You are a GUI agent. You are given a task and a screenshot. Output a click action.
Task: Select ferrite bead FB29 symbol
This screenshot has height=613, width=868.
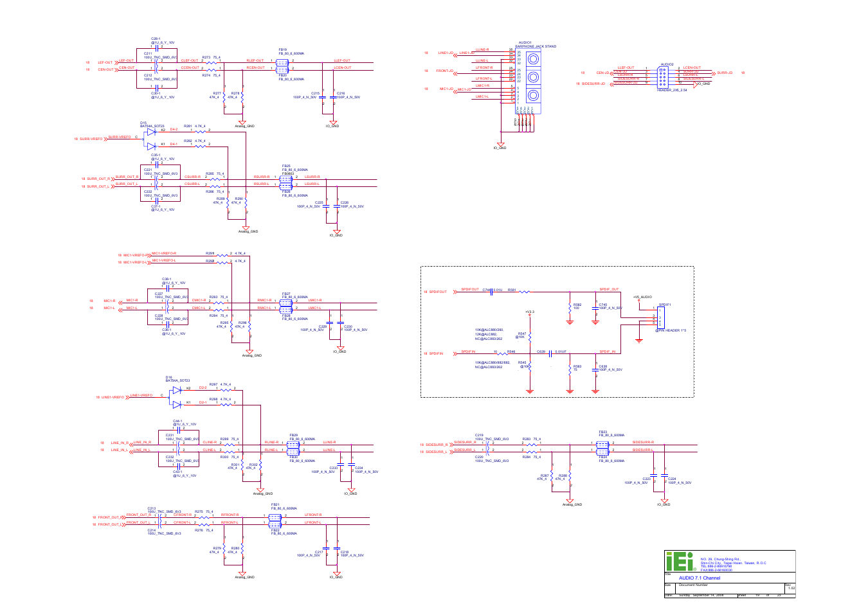293,444
